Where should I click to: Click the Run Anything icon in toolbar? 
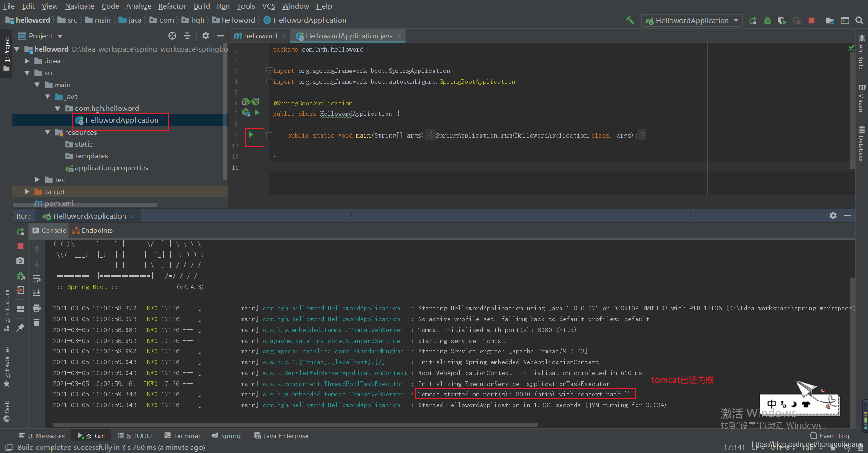[x=845, y=21]
